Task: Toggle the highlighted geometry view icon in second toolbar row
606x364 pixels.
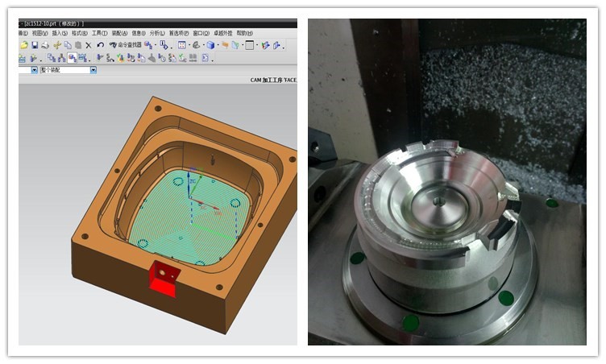Action: click(x=72, y=58)
